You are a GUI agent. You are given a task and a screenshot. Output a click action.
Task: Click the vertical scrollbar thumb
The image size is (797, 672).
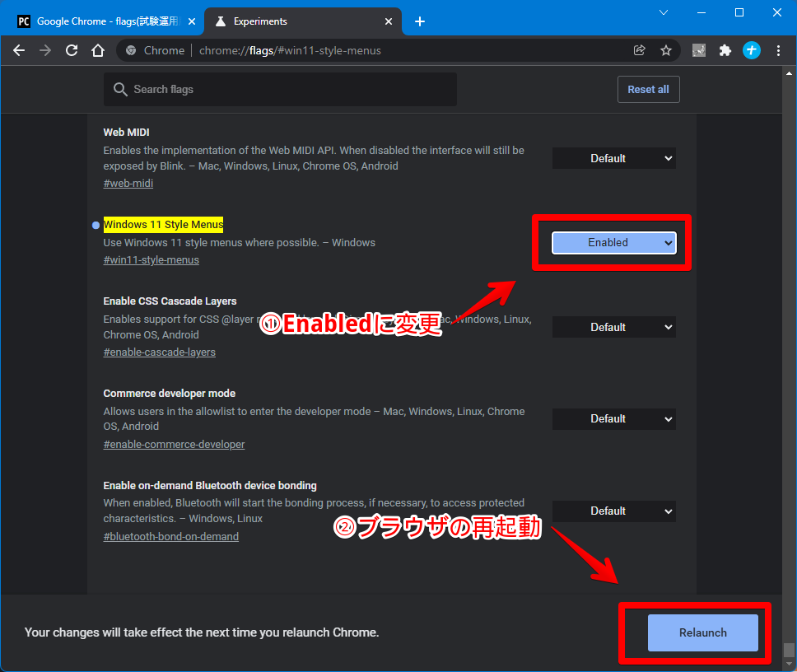[x=789, y=650]
